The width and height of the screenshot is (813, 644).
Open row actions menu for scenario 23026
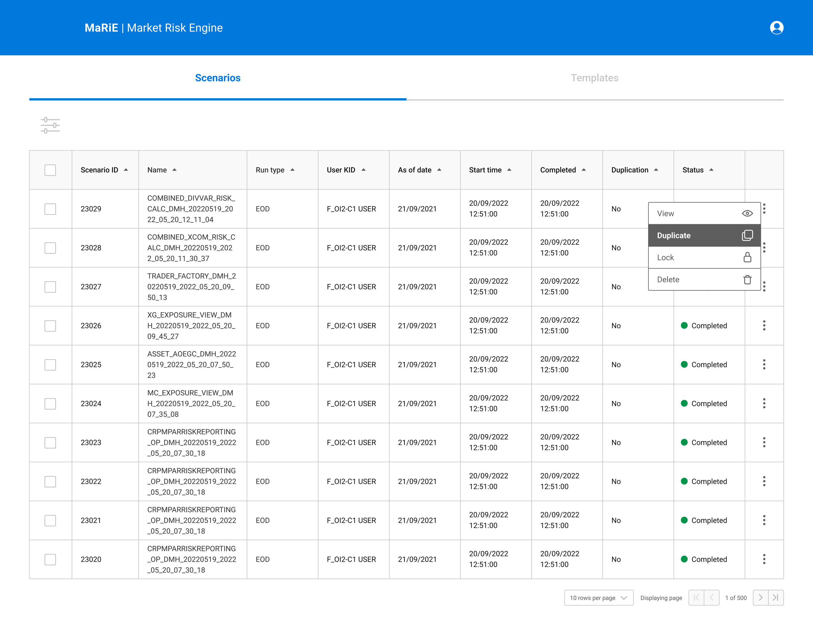[764, 325]
